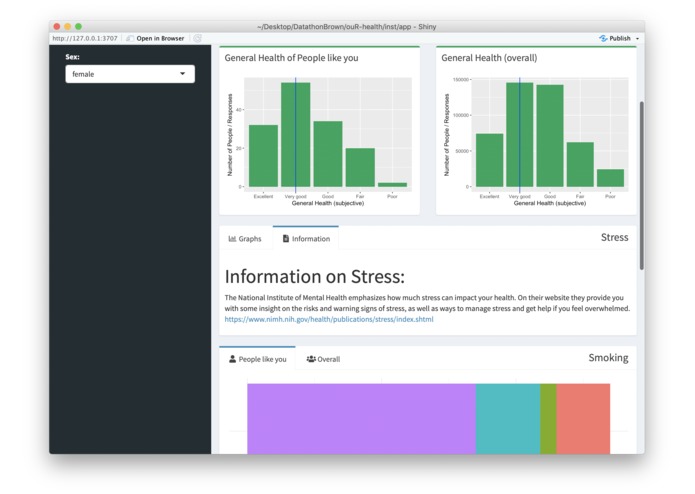This screenshot has height=494, width=695.
Task: Switch to the Information tab
Action: [306, 239]
